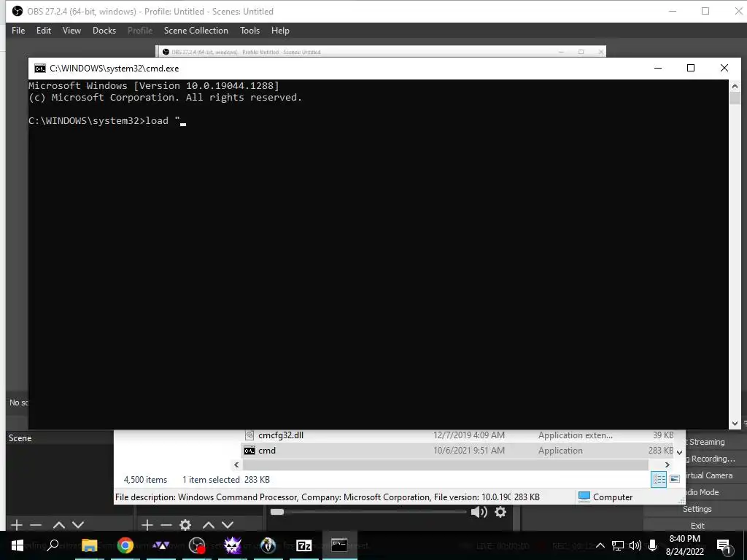Click the cmd.exe title bar icon

[x=40, y=68]
